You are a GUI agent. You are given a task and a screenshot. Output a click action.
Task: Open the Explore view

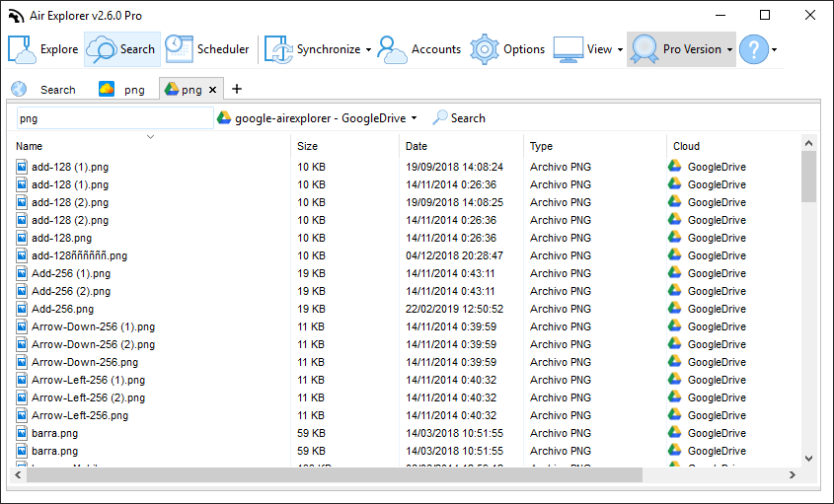point(43,49)
